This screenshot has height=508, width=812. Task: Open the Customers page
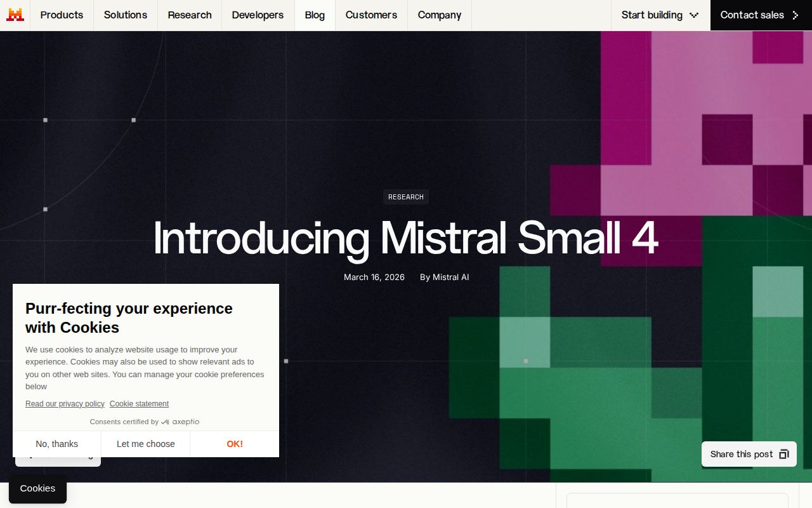point(371,15)
